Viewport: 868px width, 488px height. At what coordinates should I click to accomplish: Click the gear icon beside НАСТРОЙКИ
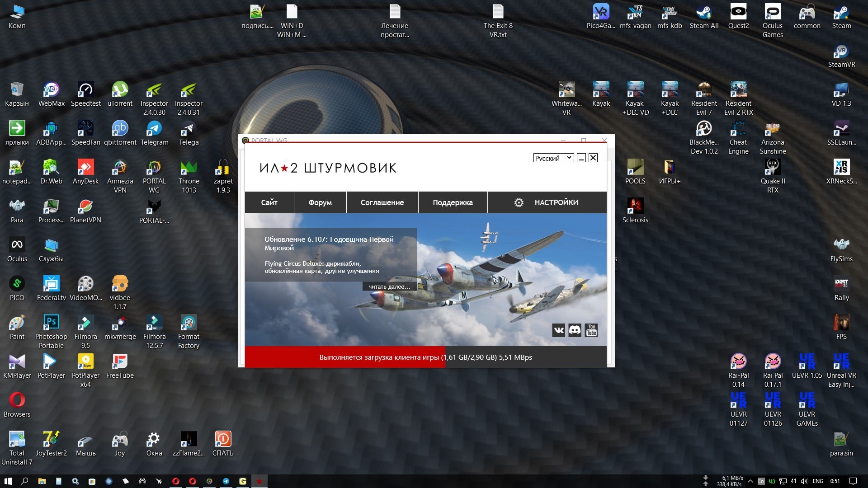tap(519, 202)
